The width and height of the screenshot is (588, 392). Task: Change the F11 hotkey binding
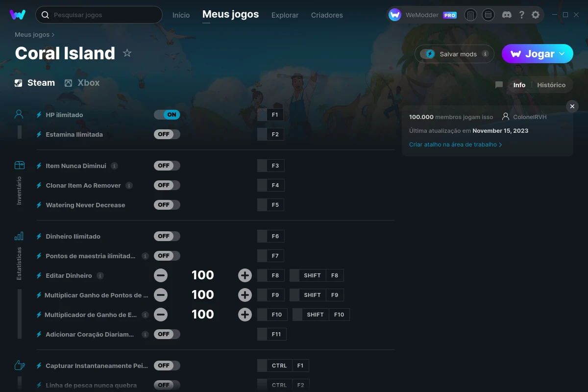tap(272, 334)
